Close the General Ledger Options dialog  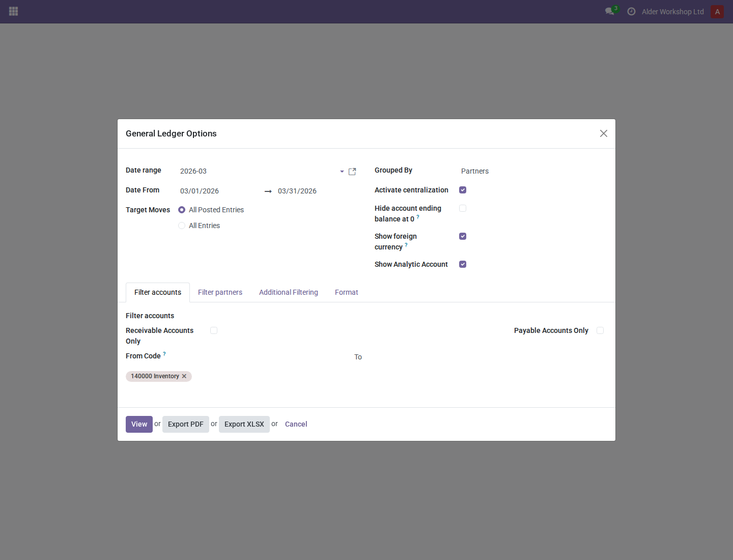[604, 133]
